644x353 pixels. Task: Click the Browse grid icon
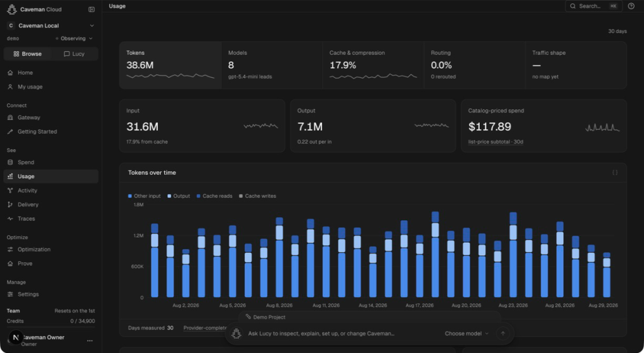16,54
